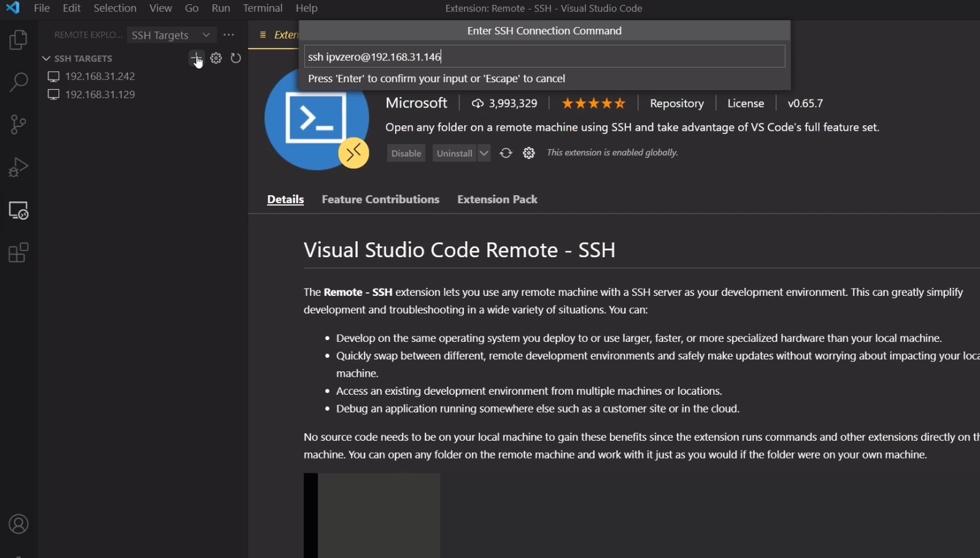The width and height of the screenshot is (980, 558).
Task: Click the install count 3,993,329
Action: (x=504, y=103)
